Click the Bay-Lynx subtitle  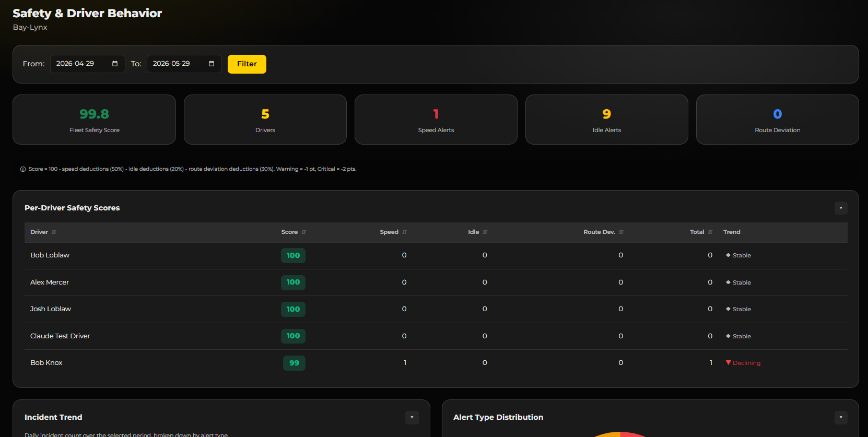(x=30, y=27)
